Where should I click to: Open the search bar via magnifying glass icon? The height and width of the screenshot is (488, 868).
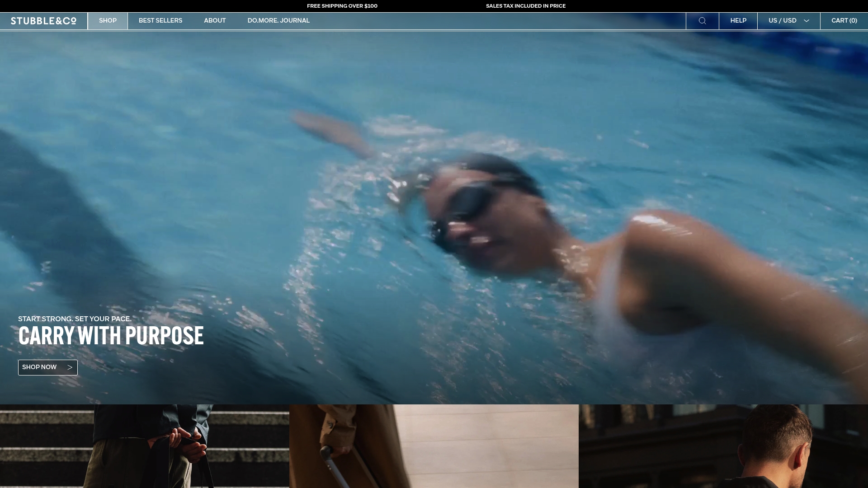coord(702,20)
